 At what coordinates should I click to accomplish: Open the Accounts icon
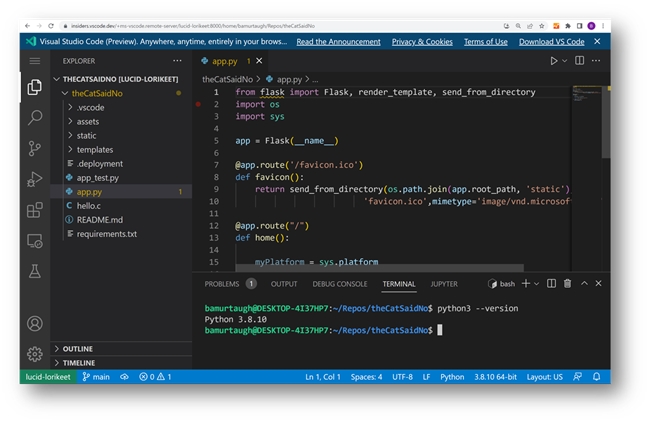35,323
